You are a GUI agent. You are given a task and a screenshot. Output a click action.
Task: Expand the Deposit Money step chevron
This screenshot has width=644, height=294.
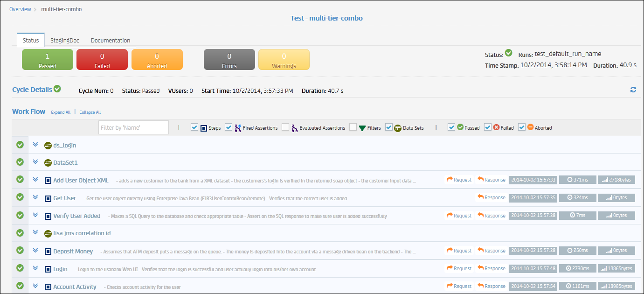tap(35, 251)
